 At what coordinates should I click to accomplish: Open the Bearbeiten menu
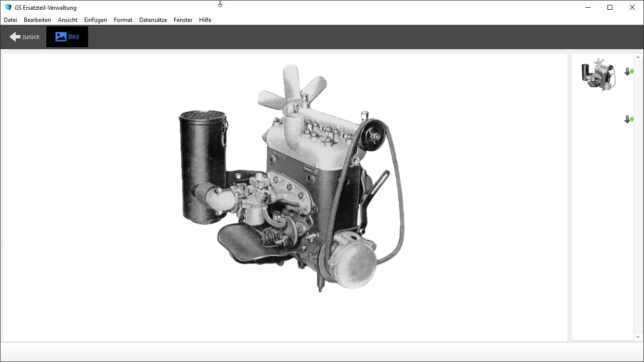tap(37, 20)
